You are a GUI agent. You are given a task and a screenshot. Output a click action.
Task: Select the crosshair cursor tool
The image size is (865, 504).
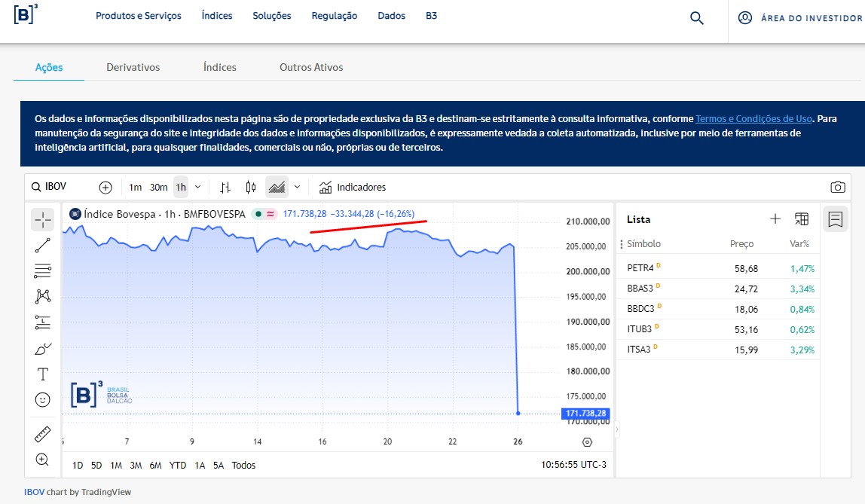point(42,219)
